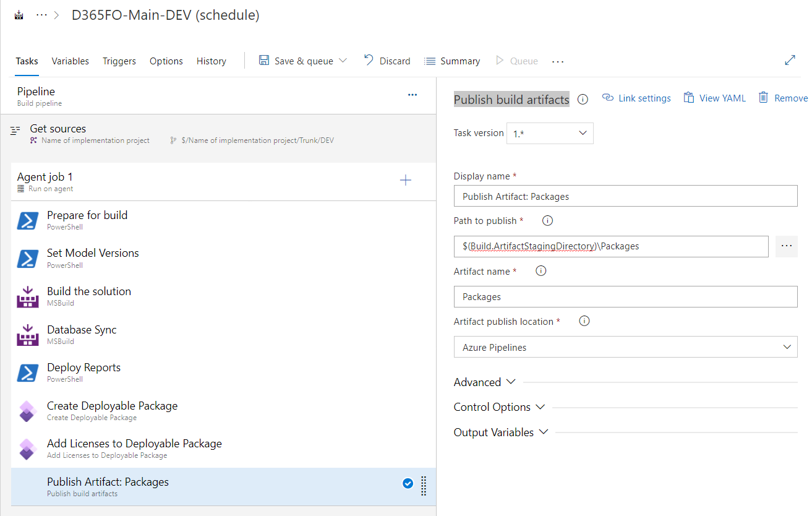Open Link settings for the task
Image resolution: width=812 pixels, height=516 pixels.
point(636,98)
